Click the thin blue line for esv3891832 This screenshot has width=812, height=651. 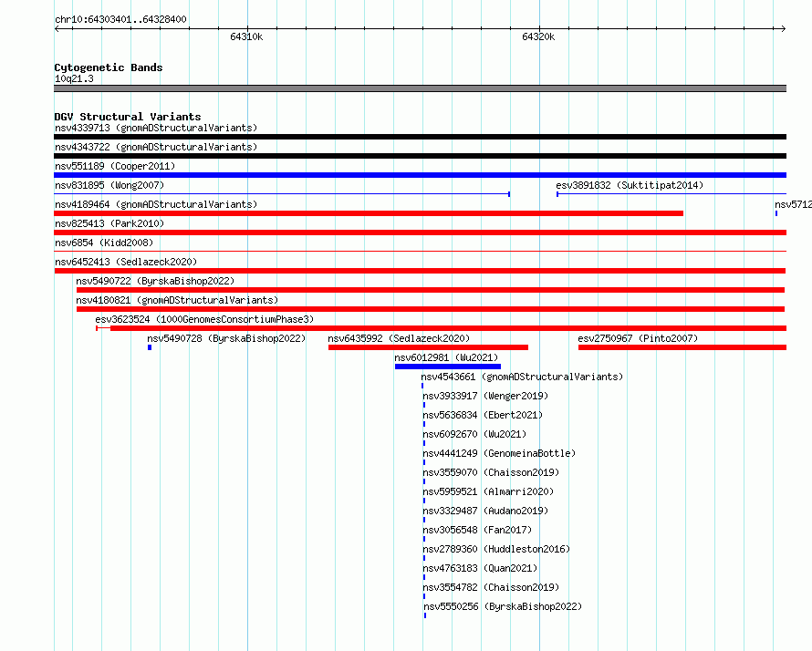pyautogui.click(x=671, y=194)
